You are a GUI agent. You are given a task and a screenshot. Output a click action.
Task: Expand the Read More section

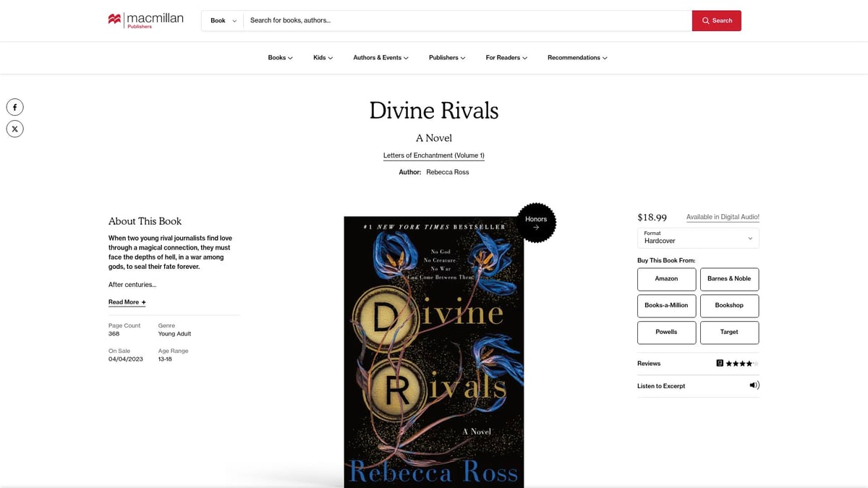126,301
